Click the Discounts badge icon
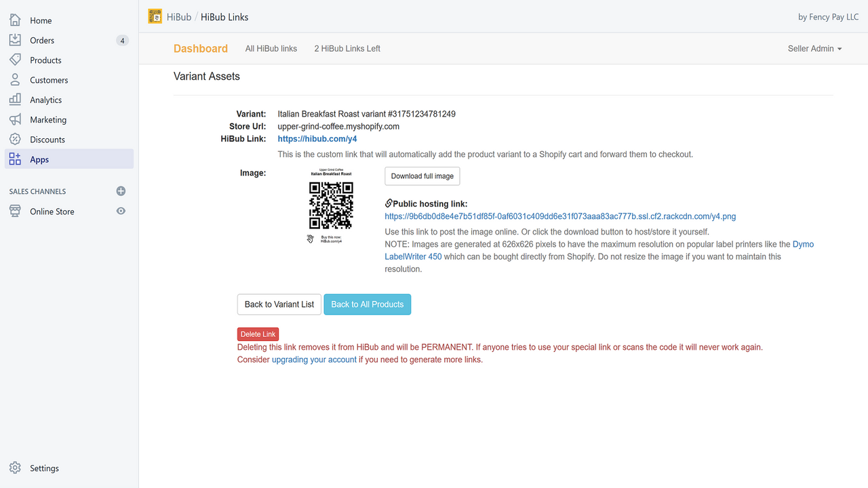868x488 pixels. 15,139
